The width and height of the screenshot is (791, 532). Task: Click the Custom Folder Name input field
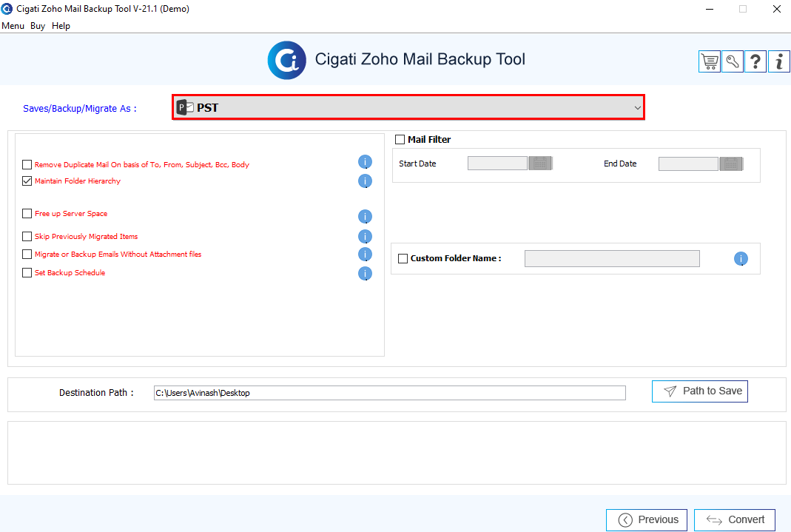pyautogui.click(x=612, y=259)
